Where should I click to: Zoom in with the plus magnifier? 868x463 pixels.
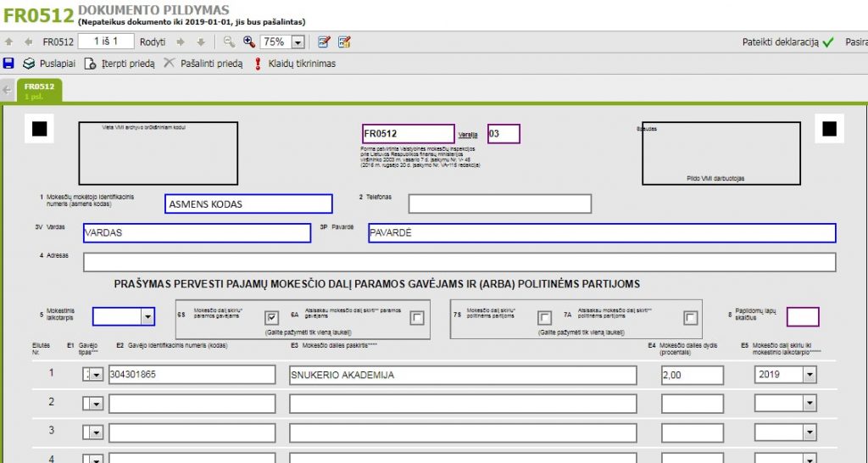click(249, 42)
